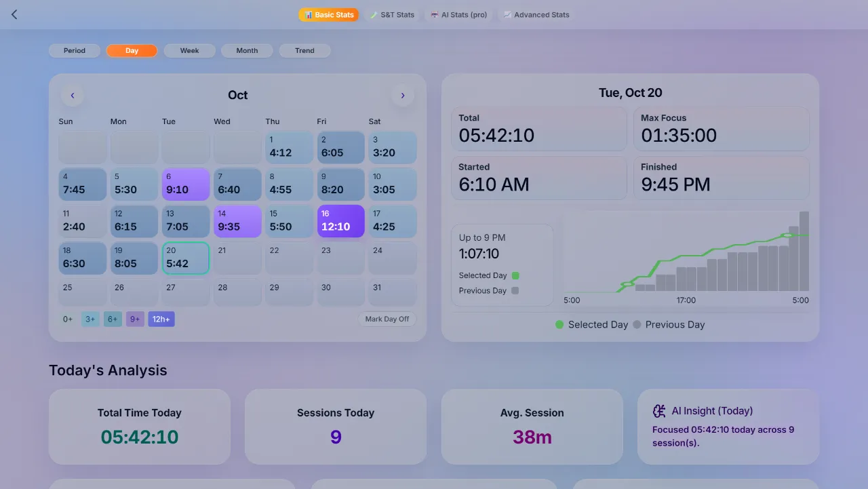
Task: Click the Up to 9 PM card
Action: (502, 265)
